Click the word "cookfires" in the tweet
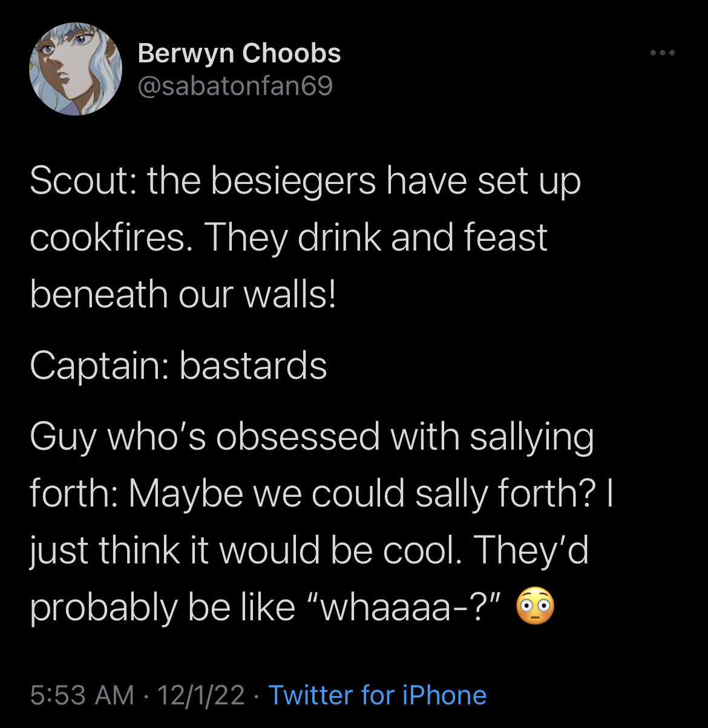 point(107,237)
